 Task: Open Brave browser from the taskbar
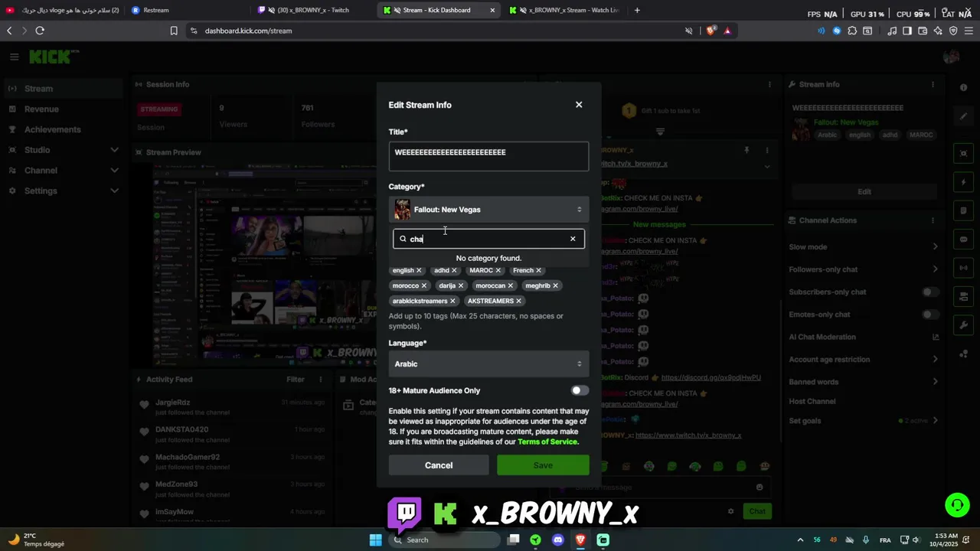(580, 540)
